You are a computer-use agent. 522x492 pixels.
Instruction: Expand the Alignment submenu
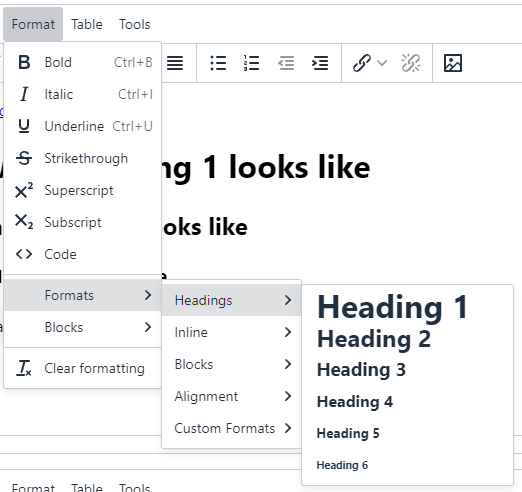click(232, 396)
